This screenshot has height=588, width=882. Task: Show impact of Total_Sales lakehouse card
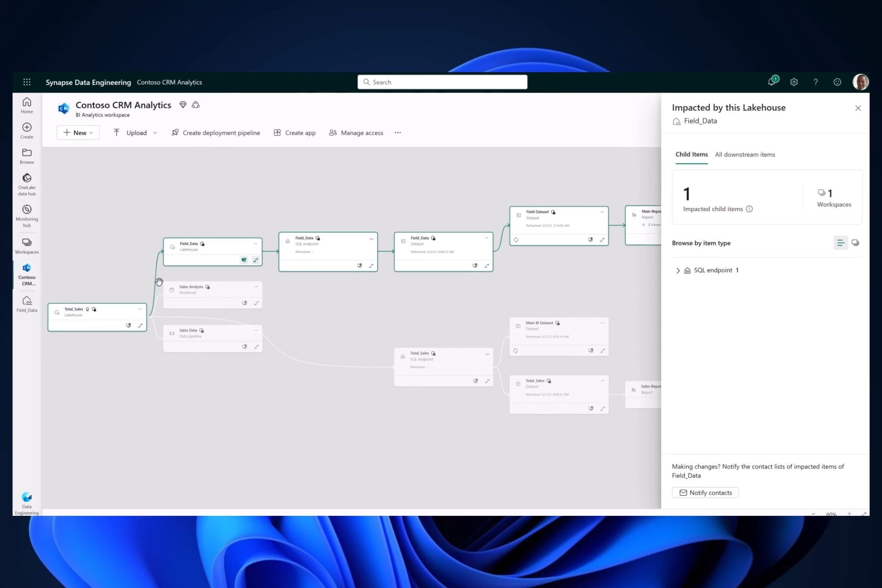[x=129, y=325]
